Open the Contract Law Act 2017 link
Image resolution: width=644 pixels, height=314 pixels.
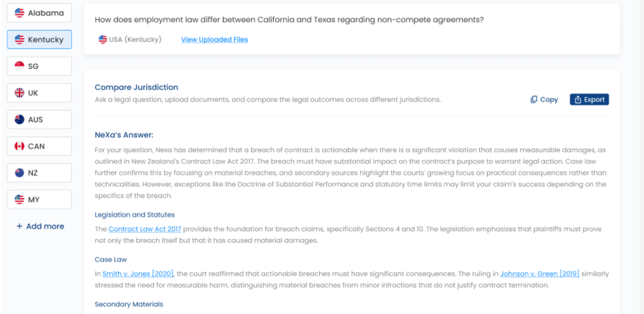click(145, 229)
